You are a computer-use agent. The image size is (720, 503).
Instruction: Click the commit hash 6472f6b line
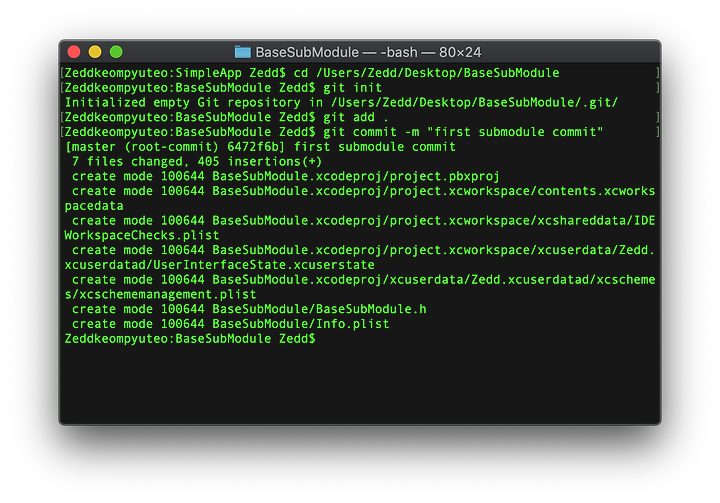(x=260, y=147)
